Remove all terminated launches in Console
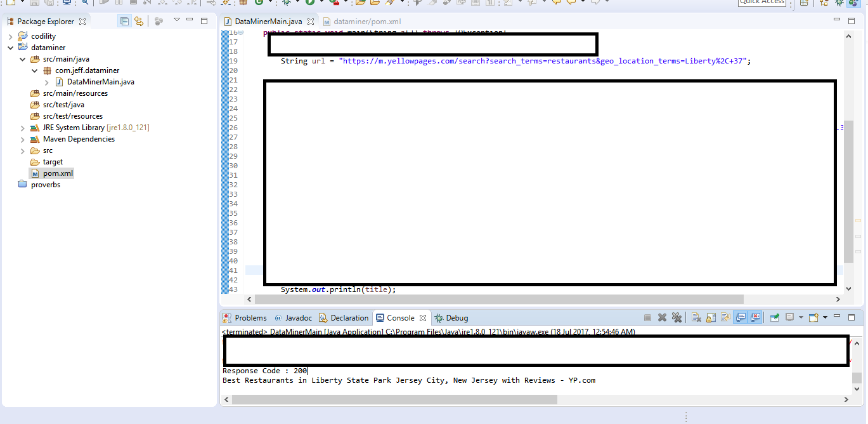Screen dimensions: 868x424 point(677,317)
